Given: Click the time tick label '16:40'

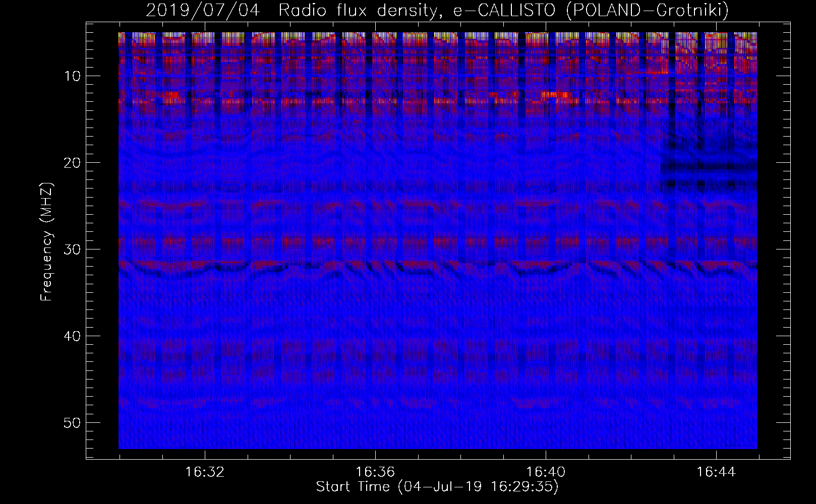Looking at the screenshot, I should (546, 472).
